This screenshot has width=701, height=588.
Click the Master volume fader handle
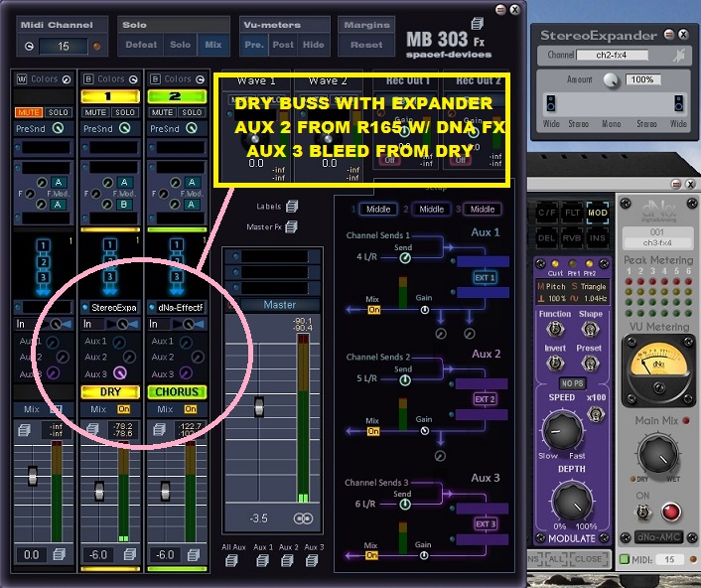[259, 406]
